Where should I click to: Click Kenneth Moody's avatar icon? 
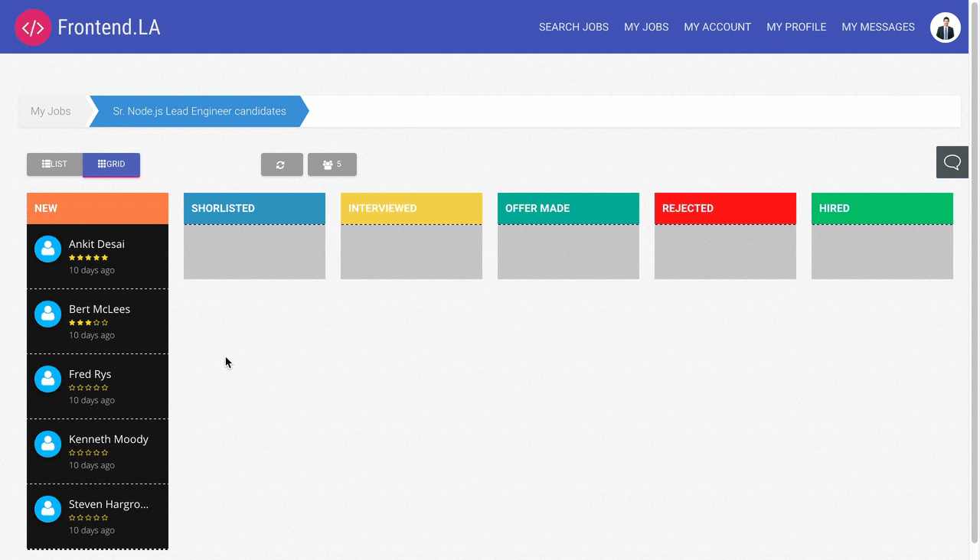[x=47, y=444]
